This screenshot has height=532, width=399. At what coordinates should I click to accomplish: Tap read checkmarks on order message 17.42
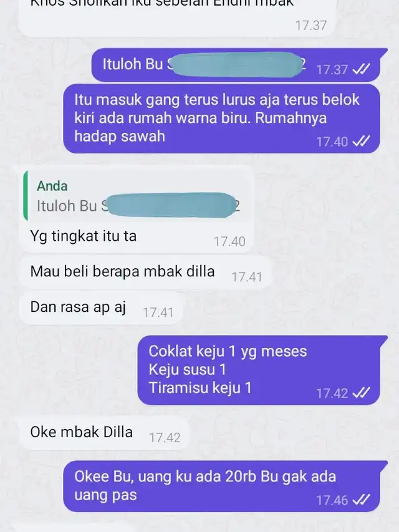coord(361,393)
